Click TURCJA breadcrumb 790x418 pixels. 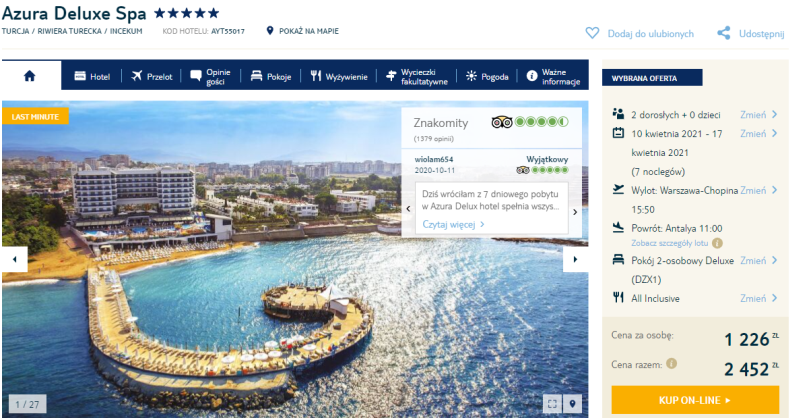15,31
